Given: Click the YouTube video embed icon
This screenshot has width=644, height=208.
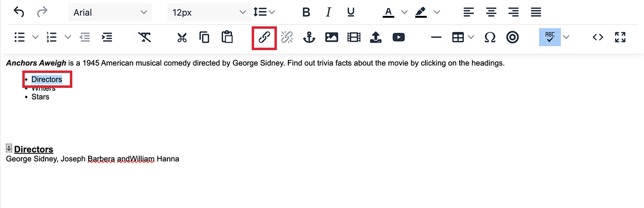Looking at the screenshot, I should (398, 37).
